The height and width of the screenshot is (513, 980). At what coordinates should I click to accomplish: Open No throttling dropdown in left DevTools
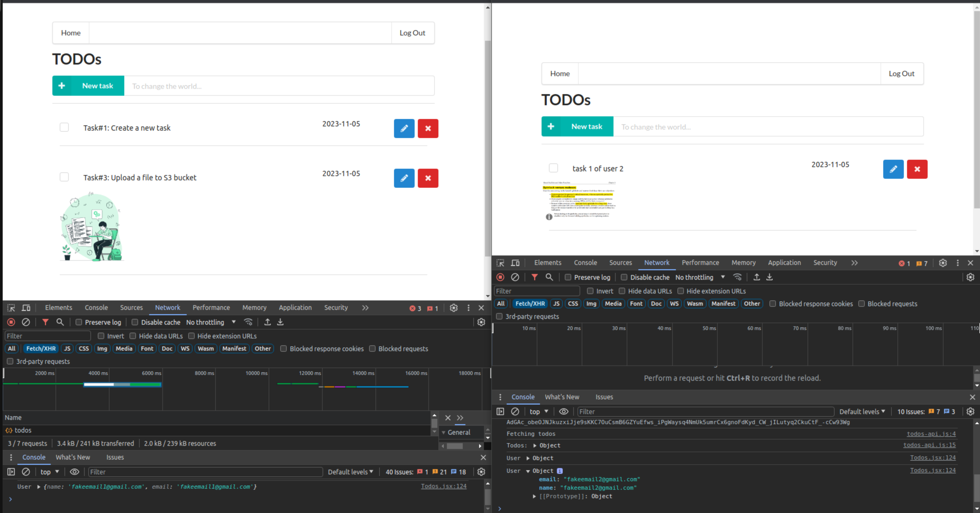210,322
